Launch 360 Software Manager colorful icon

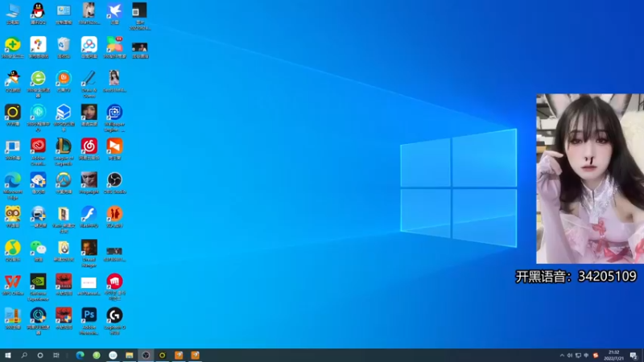tap(114, 47)
